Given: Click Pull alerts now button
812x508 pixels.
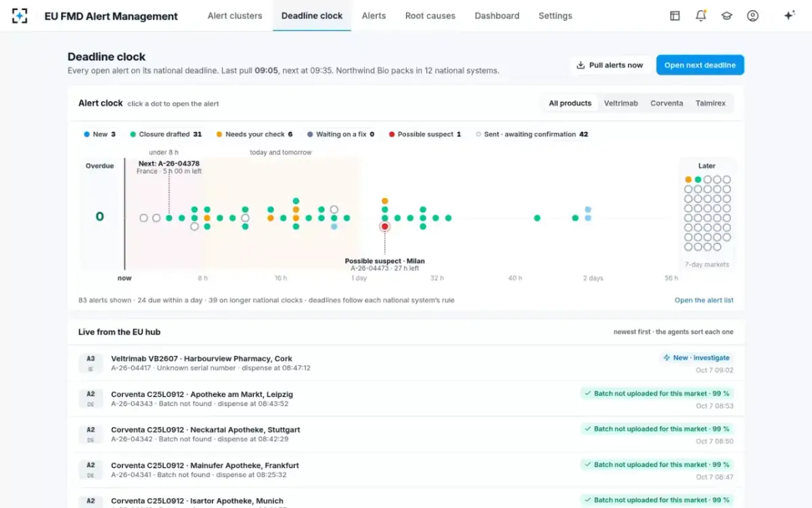Looking at the screenshot, I should coord(610,65).
